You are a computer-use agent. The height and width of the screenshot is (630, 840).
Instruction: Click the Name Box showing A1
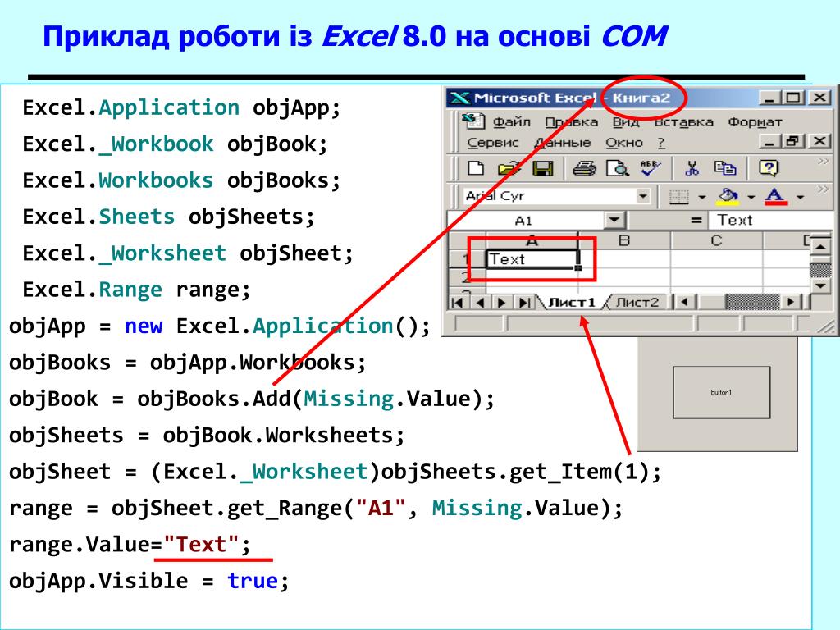527,220
